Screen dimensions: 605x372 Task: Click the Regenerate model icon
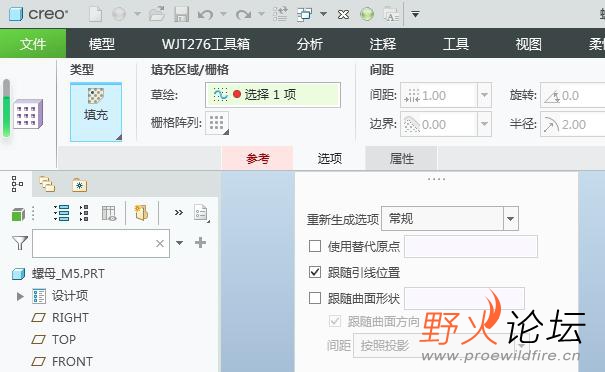(x=280, y=14)
